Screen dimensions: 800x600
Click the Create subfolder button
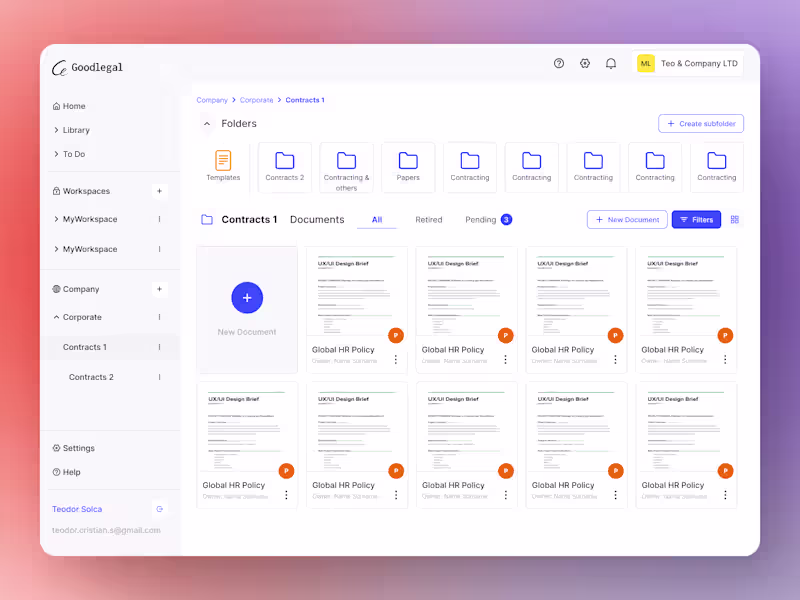(x=700, y=123)
